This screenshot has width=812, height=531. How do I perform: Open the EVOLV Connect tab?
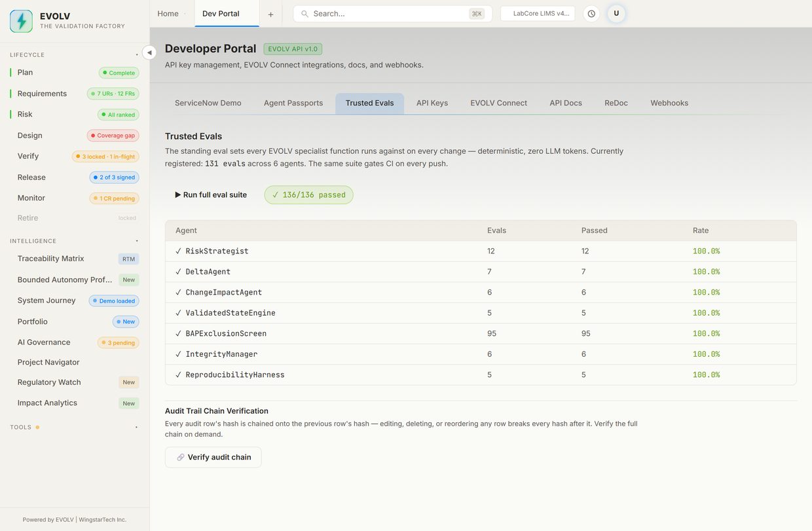click(x=499, y=103)
